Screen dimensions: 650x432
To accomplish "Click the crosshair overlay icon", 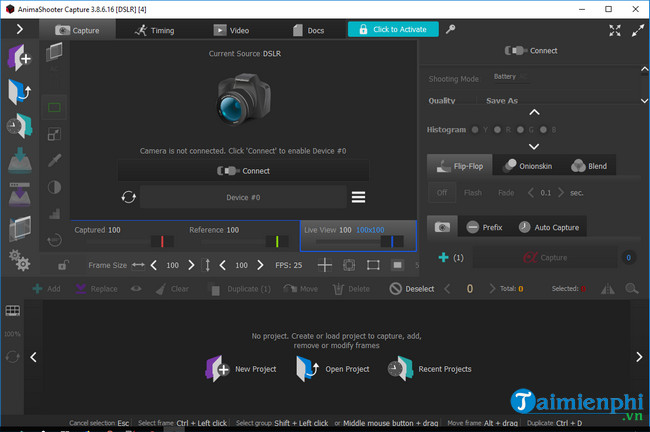I will (325, 265).
